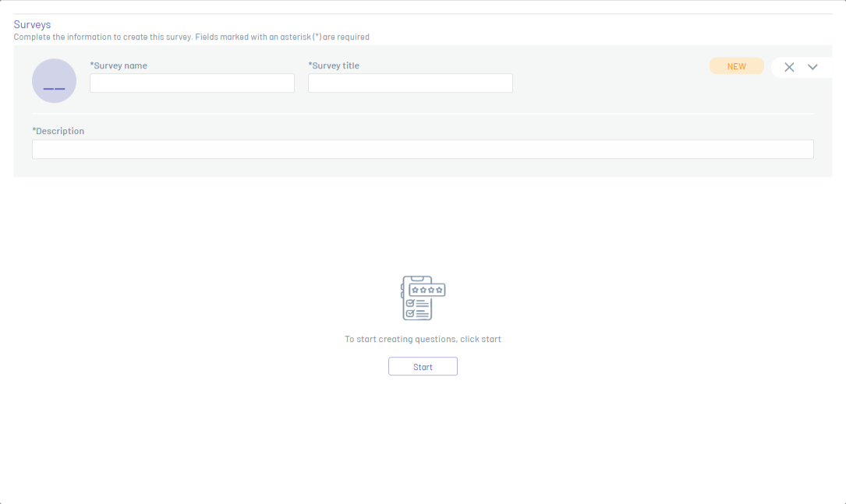
Task: Click the survey checklist illustration icon
Action: tap(422, 298)
